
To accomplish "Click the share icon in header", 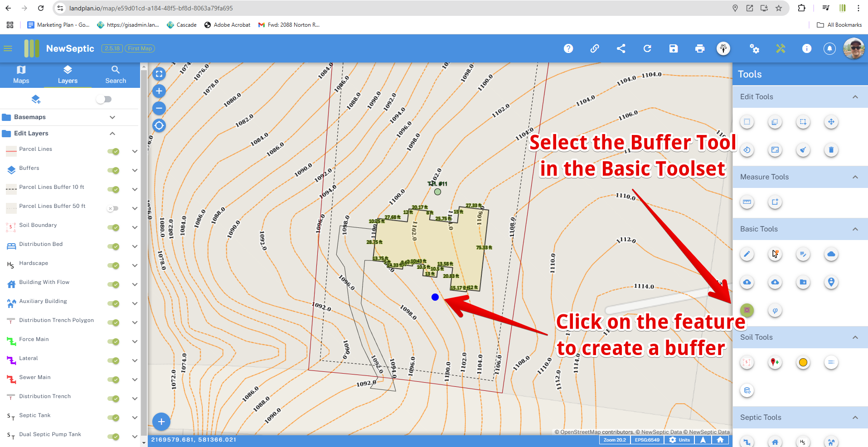I will [621, 48].
